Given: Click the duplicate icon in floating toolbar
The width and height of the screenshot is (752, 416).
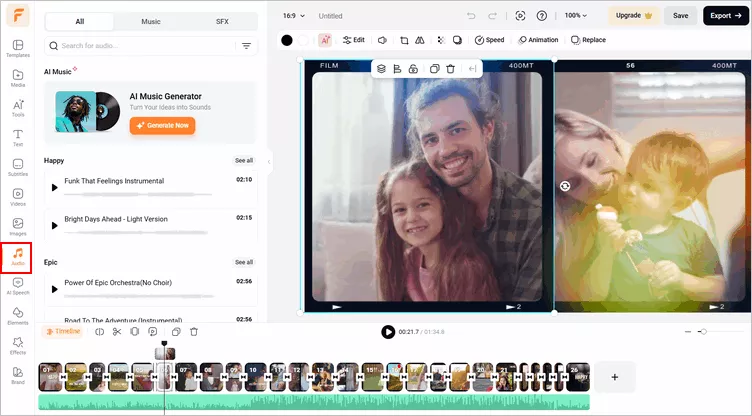Looking at the screenshot, I should [x=435, y=69].
